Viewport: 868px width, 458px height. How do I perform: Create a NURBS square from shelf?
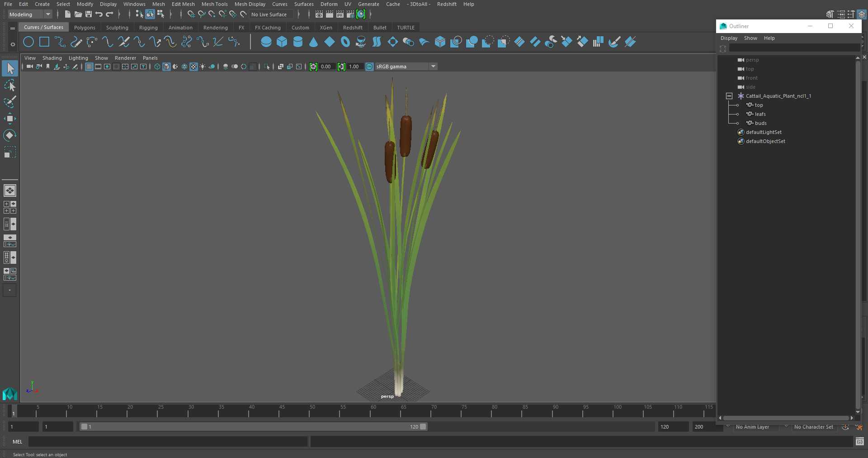click(x=44, y=42)
